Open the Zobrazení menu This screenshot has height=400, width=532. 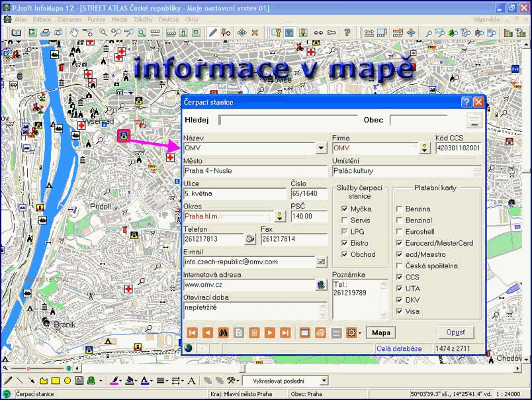point(69,20)
